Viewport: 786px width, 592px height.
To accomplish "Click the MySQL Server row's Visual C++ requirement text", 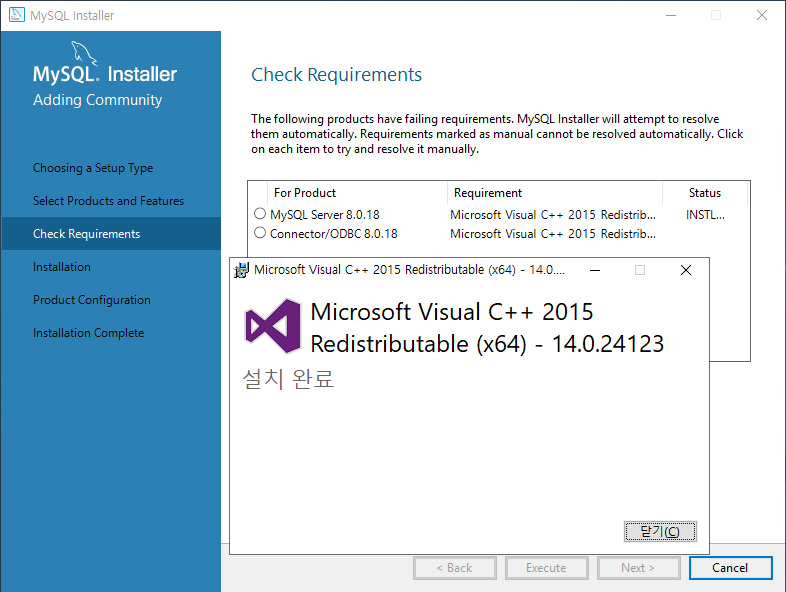I will [553, 215].
